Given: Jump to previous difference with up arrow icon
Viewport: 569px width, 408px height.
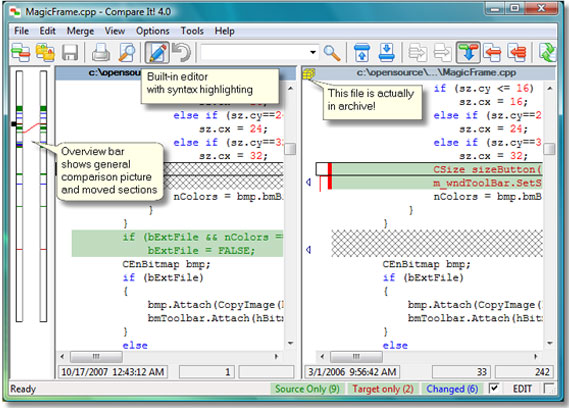Looking at the screenshot, I should (362, 53).
